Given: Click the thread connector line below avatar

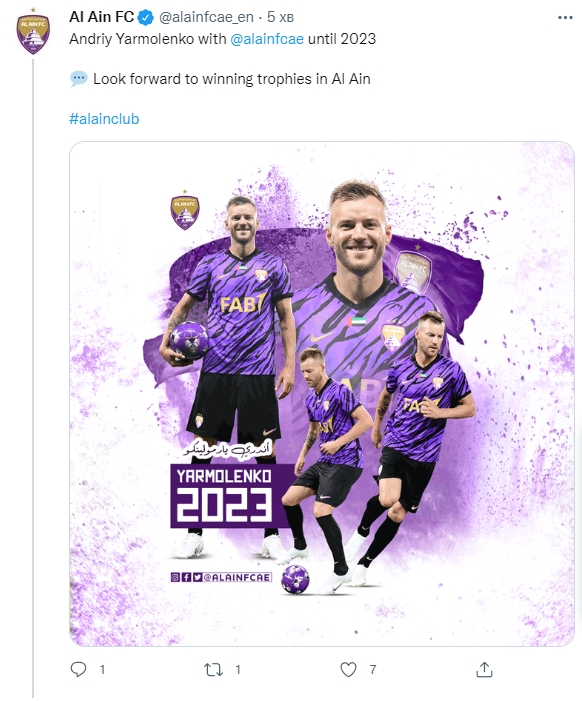Looking at the screenshot, I should click(x=33, y=378).
